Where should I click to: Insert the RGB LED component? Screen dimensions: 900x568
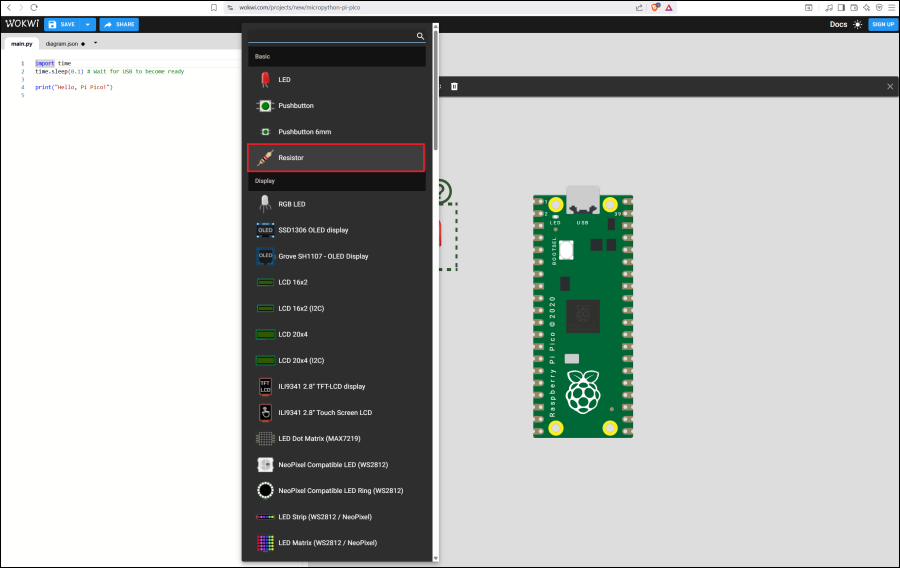coord(336,204)
